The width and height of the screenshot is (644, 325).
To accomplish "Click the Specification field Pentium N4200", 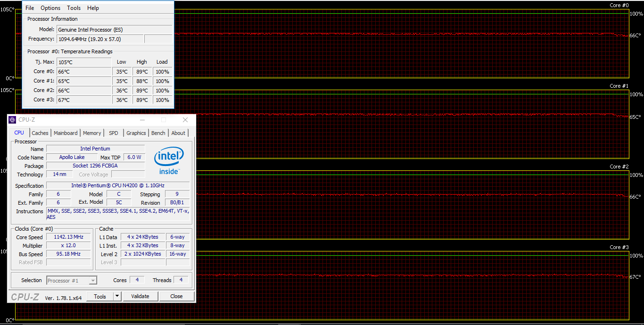I will click(118, 185).
